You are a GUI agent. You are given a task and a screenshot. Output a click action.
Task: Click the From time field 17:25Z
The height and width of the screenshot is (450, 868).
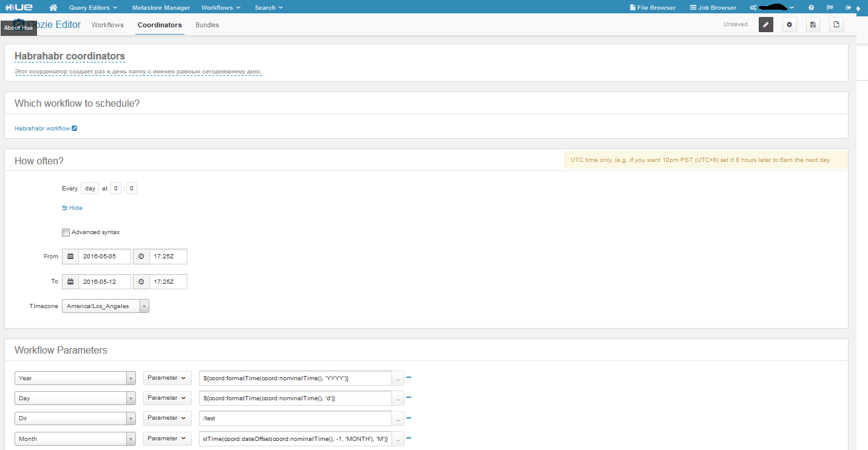coord(168,257)
